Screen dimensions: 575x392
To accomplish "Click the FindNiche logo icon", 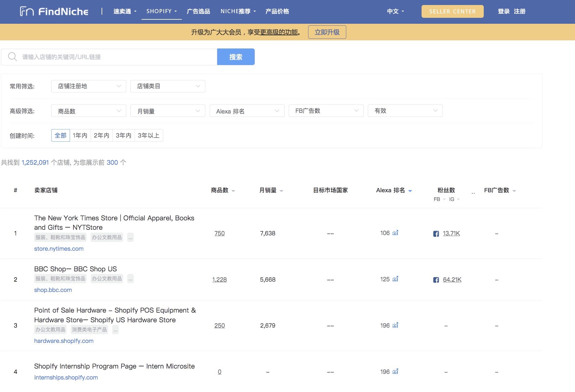I will tap(27, 12).
